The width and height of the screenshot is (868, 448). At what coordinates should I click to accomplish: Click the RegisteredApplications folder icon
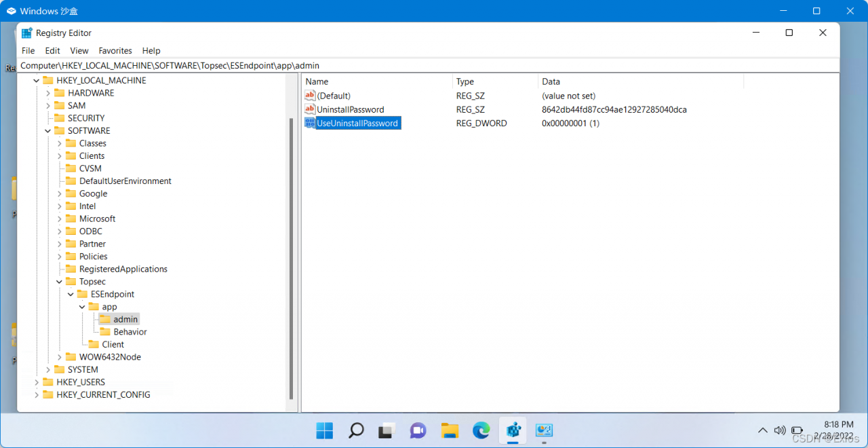71,269
